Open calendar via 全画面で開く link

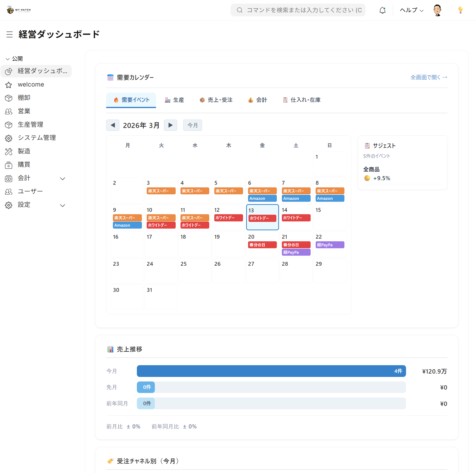pos(429,77)
